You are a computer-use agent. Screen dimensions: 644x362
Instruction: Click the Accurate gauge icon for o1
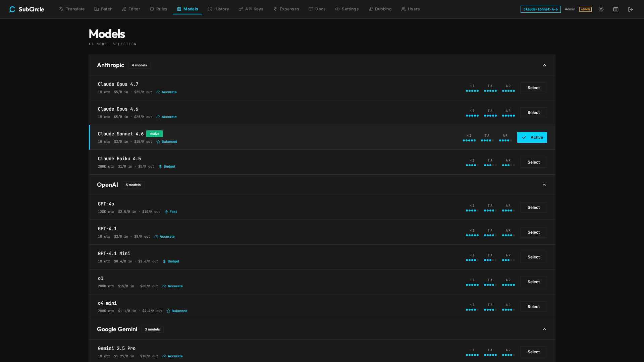(x=164, y=286)
